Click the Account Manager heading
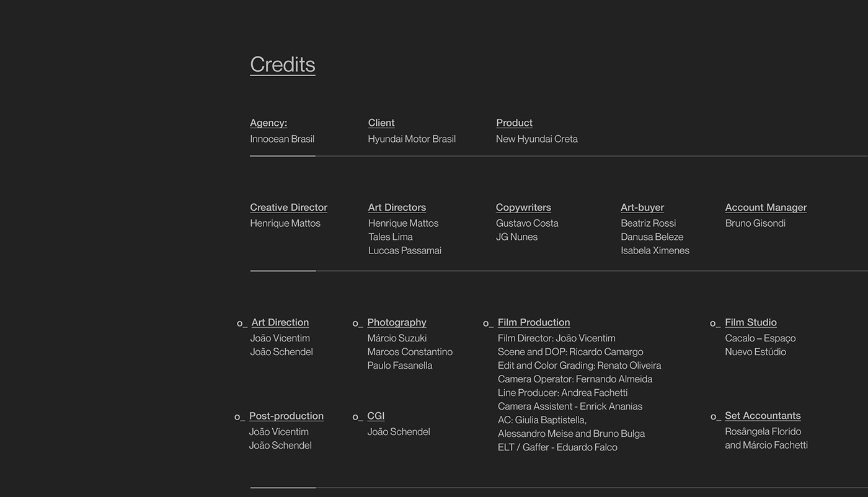 [766, 207]
